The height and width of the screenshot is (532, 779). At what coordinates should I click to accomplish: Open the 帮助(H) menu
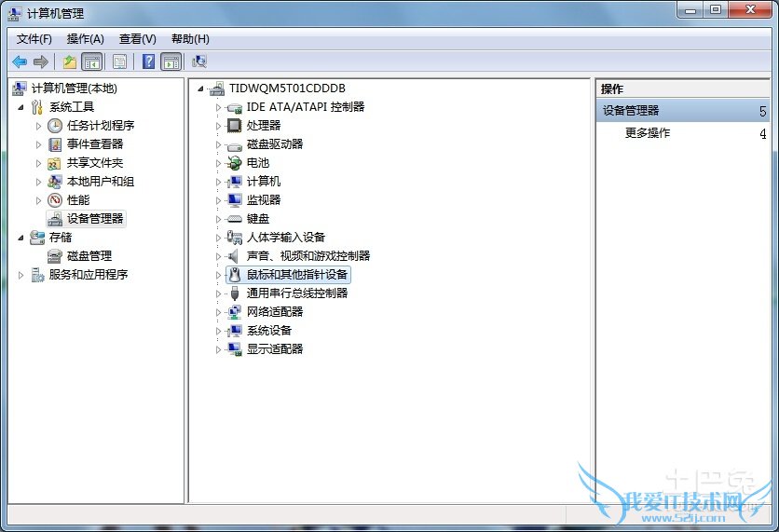(190, 39)
